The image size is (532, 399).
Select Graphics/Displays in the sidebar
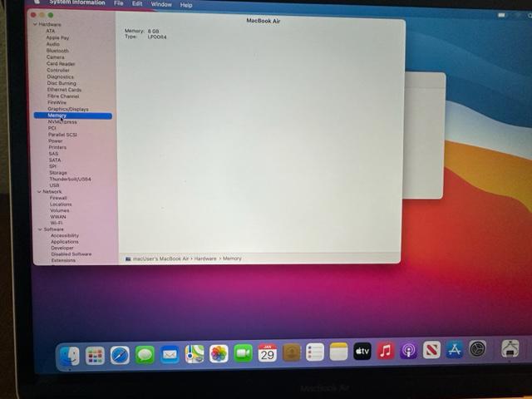[x=67, y=109]
